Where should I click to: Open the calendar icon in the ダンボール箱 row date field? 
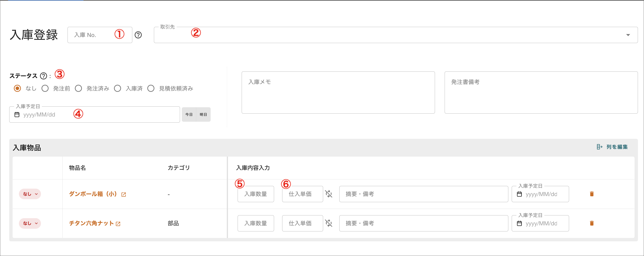click(519, 194)
